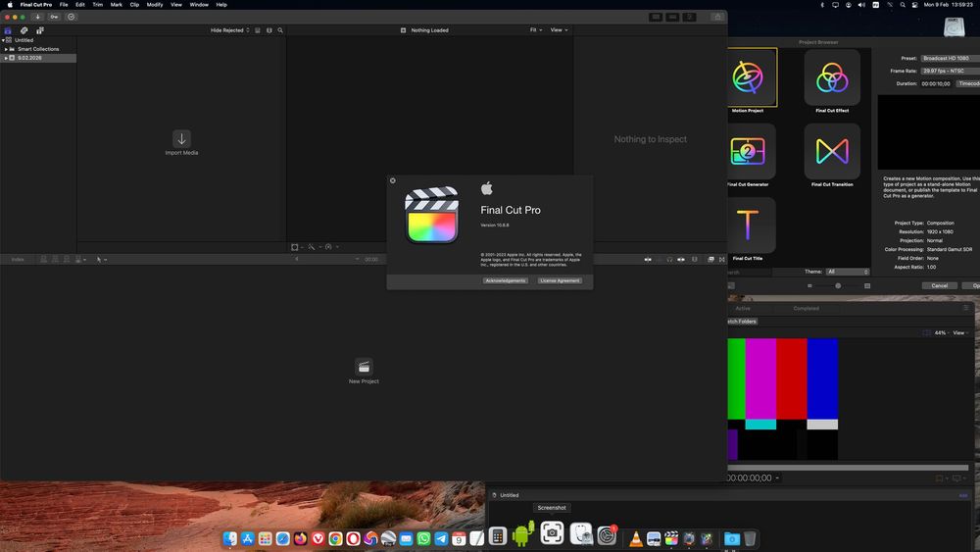Screen dimensions: 980x552
Task: Expand the 9.02.2026 event
Action: click(6, 58)
